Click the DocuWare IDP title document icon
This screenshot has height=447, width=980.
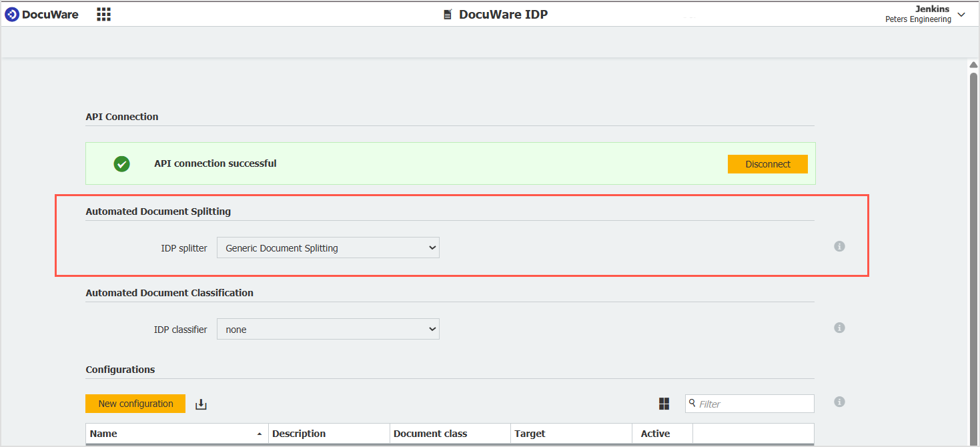click(x=448, y=15)
